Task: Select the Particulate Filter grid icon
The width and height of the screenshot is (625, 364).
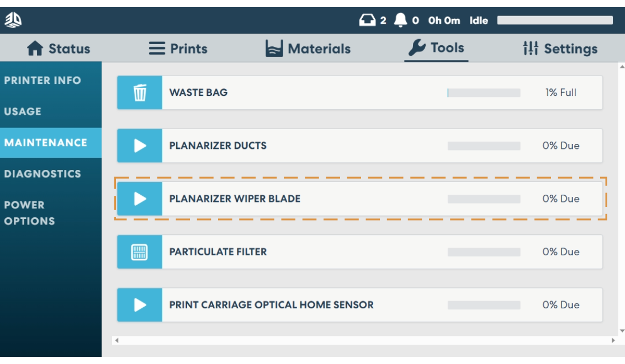Action: [139, 251]
